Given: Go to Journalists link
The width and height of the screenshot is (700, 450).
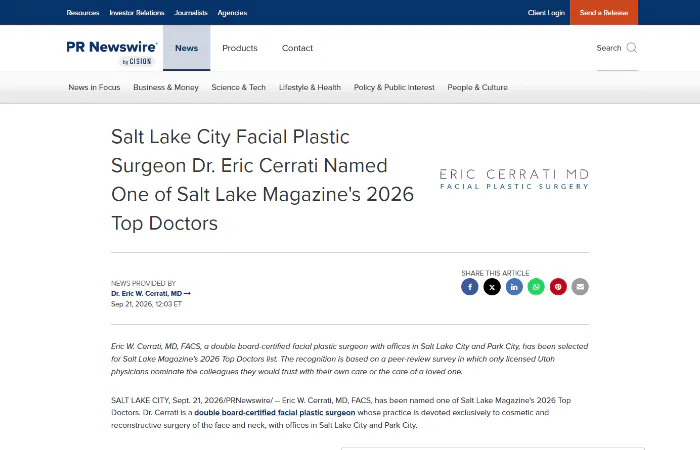Looking at the screenshot, I should click(191, 12).
